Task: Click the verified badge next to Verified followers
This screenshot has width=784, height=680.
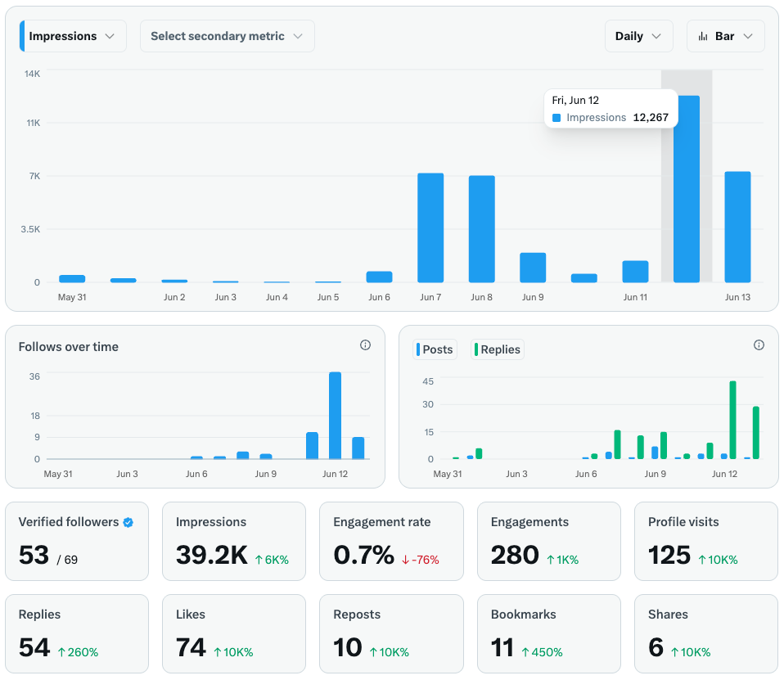Action: tap(128, 523)
